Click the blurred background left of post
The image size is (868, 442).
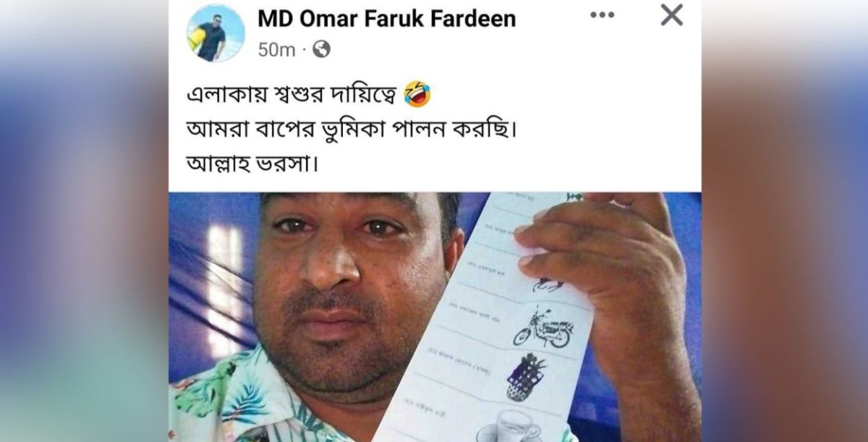(84, 221)
